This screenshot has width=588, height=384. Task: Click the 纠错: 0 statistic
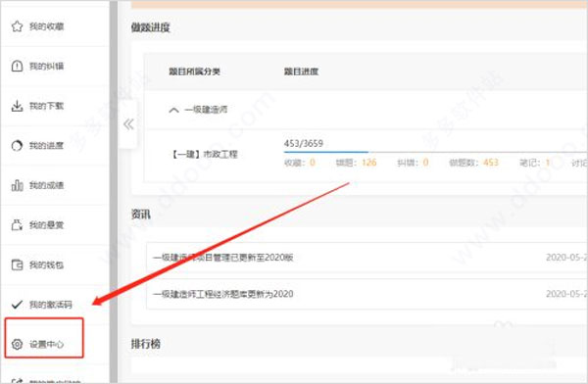pyautogui.click(x=413, y=163)
